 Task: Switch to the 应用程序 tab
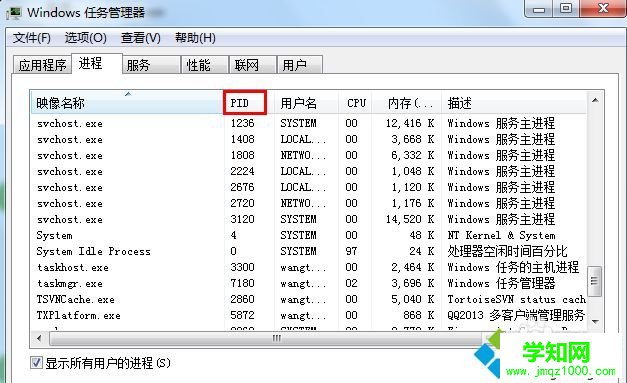tap(42, 65)
